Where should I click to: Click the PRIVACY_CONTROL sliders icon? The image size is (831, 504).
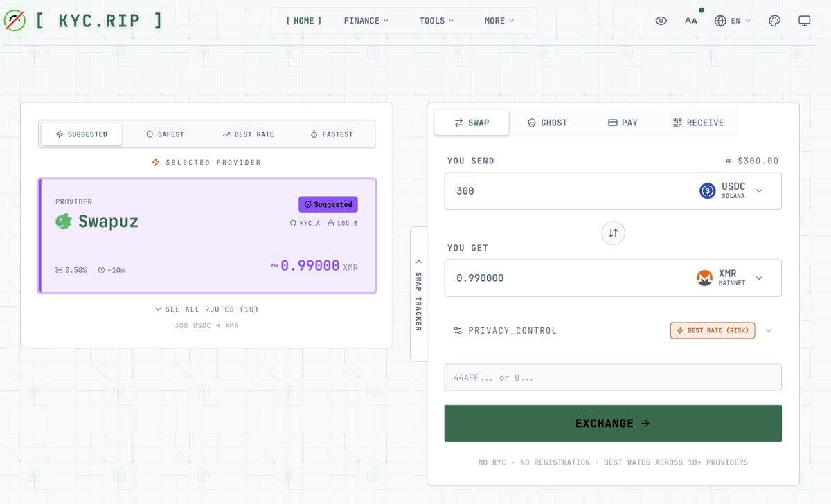coord(458,331)
